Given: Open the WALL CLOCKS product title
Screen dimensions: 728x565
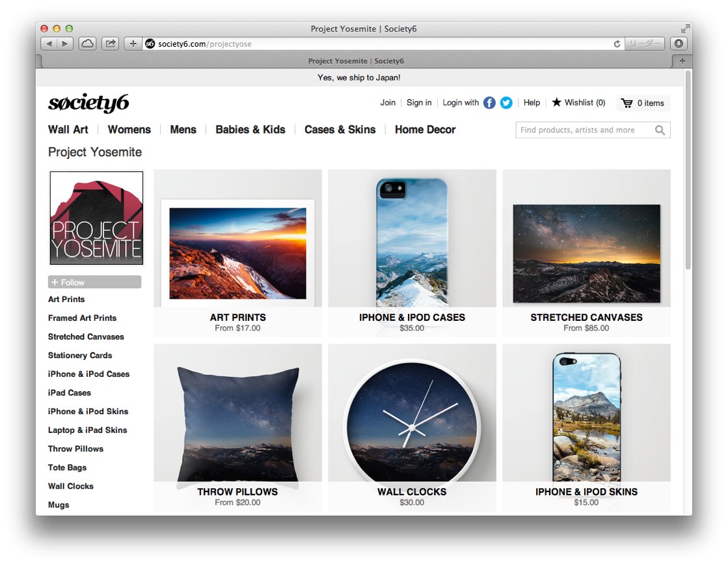Looking at the screenshot, I should pos(412,491).
